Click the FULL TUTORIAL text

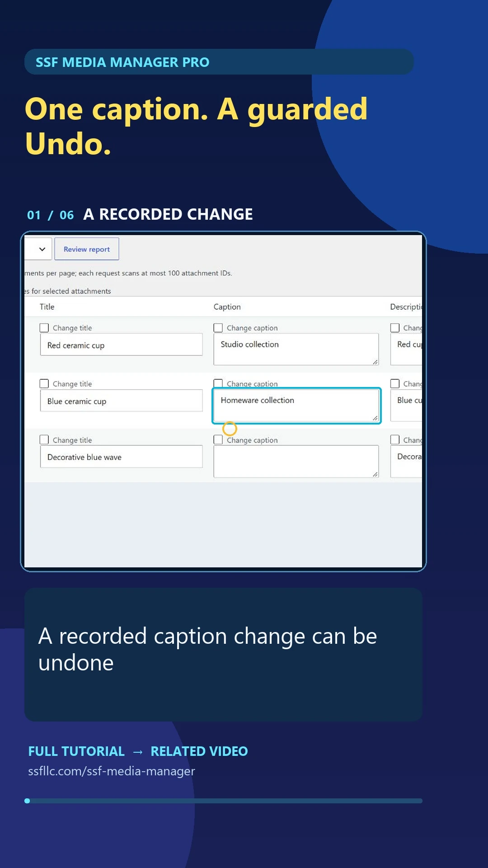(x=76, y=751)
